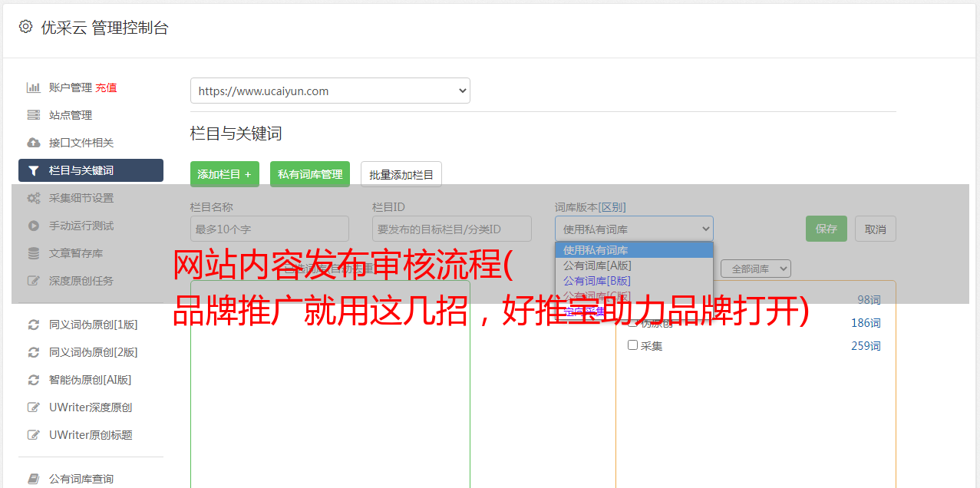The image size is (980, 488).
Task: Open UWriter原创标题 page
Action: click(x=91, y=435)
